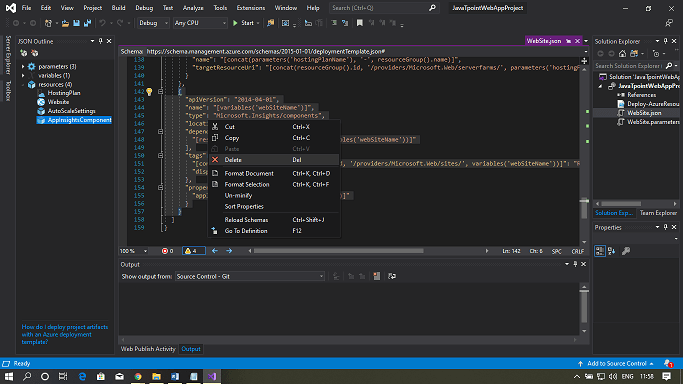683x384 pixels.
Task: Select the AutoScaleSettings resource node
Action: pos(71,111)
